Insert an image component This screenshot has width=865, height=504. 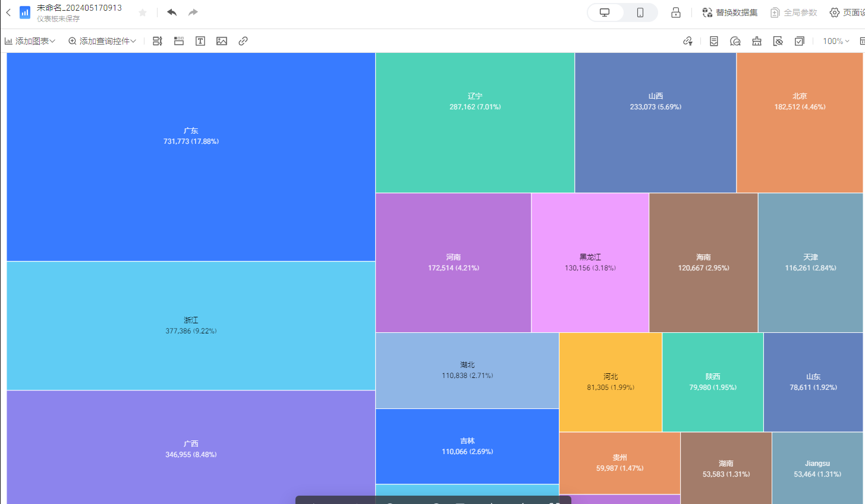[222, 41]
